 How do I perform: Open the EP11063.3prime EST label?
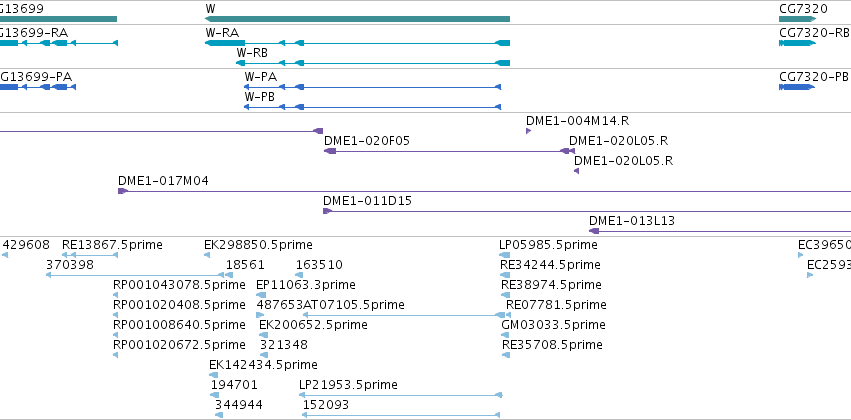click(x=306, y=285)
